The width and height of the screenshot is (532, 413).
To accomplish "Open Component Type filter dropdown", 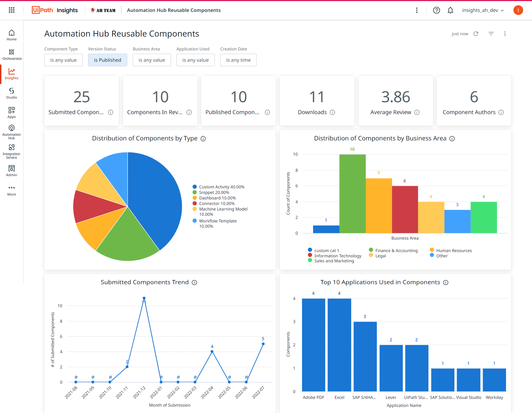I will (63, 60).
